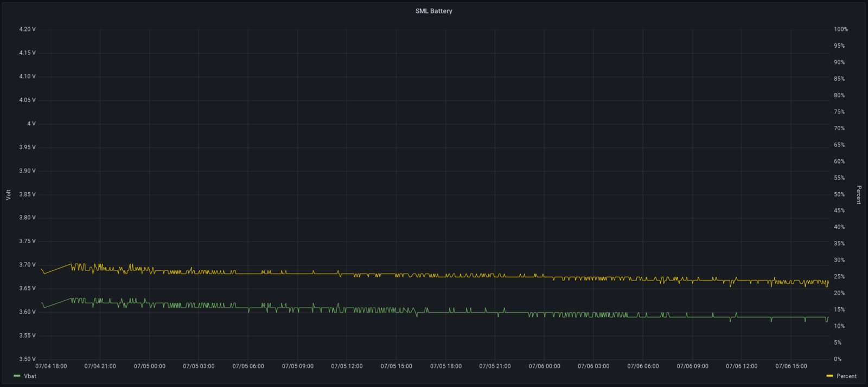The height and width of the screenshot is (387, 868).
Task: Click the 07/05 03:00 time label
Action: [x=199, y=366]
